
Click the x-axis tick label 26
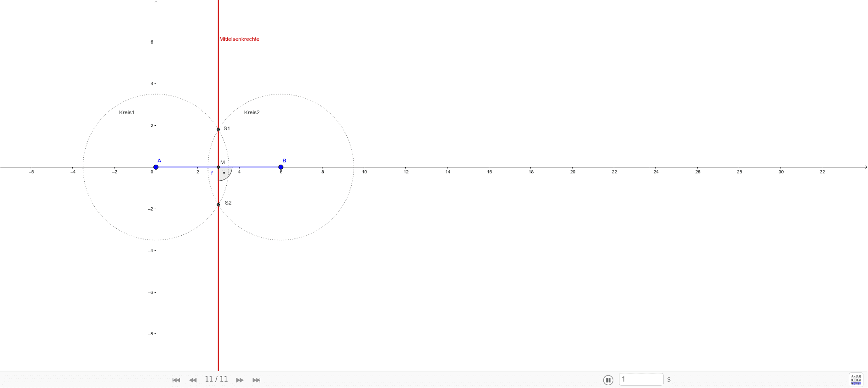[698, 172]
